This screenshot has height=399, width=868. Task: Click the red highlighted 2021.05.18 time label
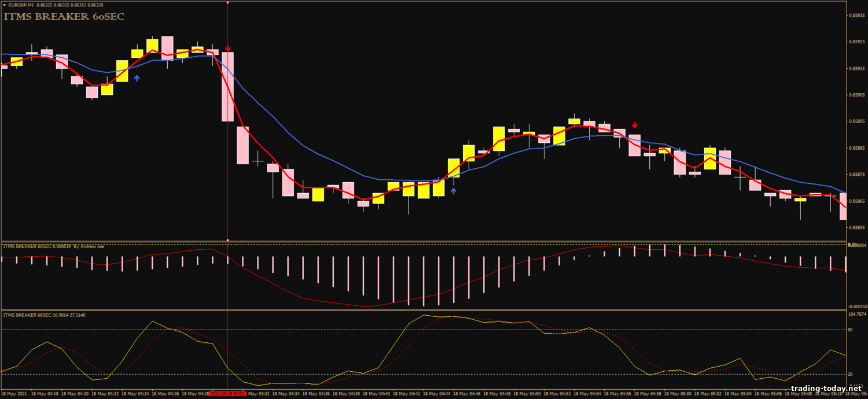pos(228,394)
